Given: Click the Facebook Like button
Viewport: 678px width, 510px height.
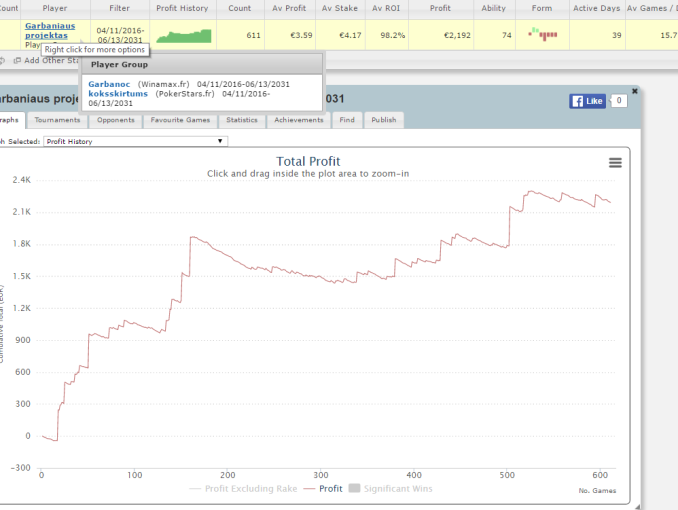Looking at the screenshot, I should click(588, 101).
